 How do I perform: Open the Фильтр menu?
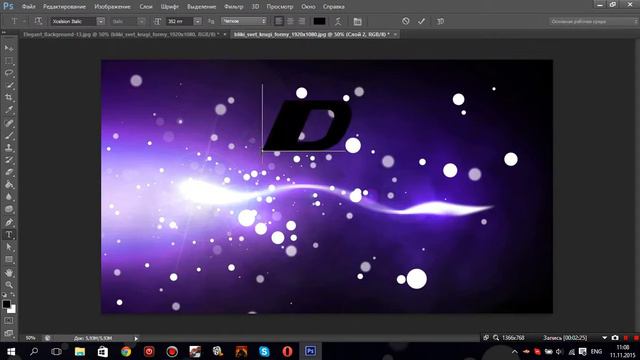click(233, 7)
